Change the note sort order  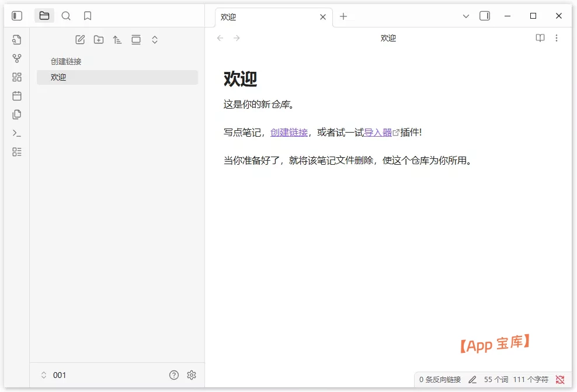tap(117, 39)
